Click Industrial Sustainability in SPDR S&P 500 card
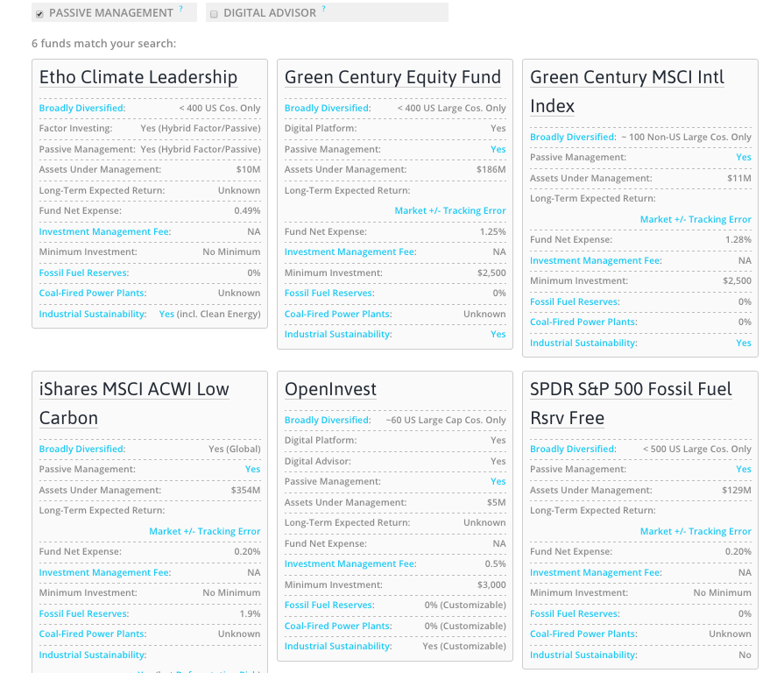Screen dimensions: 784x673 coord(584,655)
